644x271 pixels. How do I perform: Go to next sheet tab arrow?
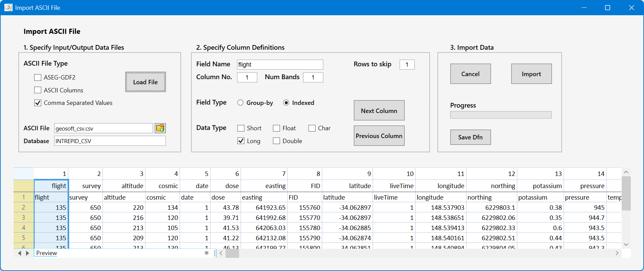[x=27, y=253]
